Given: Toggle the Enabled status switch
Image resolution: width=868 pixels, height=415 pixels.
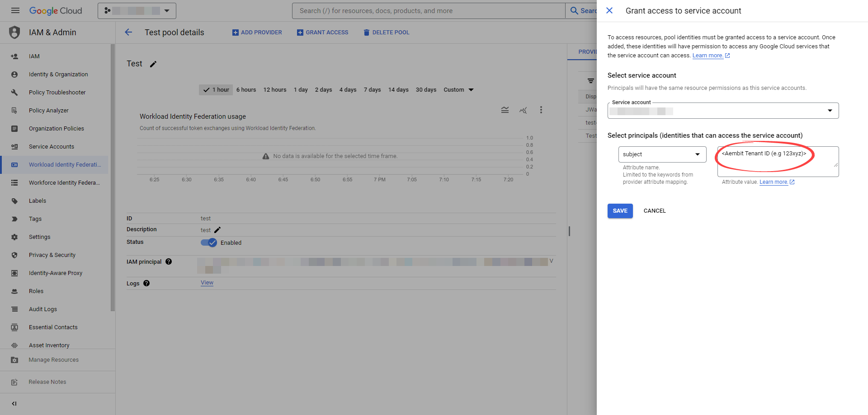Looking at the screenshot, I should click(209, 242).
